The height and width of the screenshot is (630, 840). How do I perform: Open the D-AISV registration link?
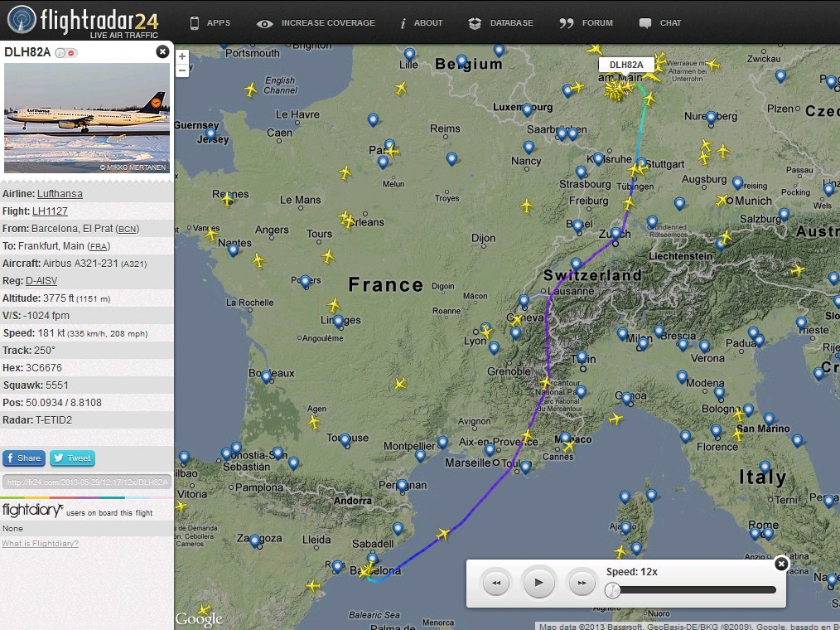pos(41,281)
